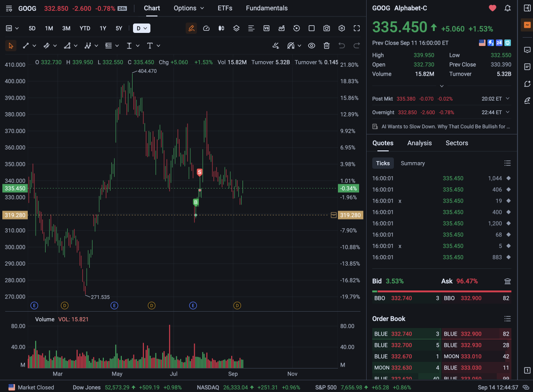The height and width of the screenshot is (392, 533).
Task: Select the Fibonacci levels tool
Action: click(109, 46)
